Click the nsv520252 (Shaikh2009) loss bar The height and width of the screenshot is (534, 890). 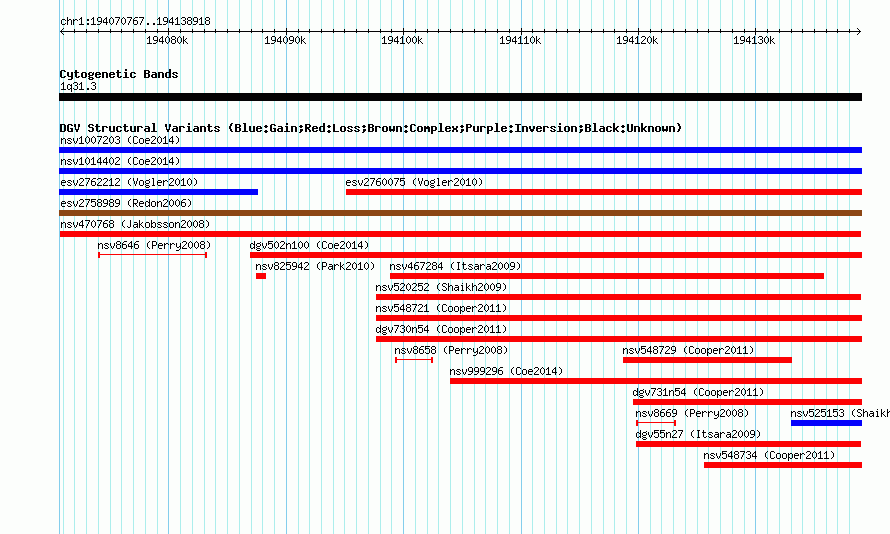click(618, 297)
